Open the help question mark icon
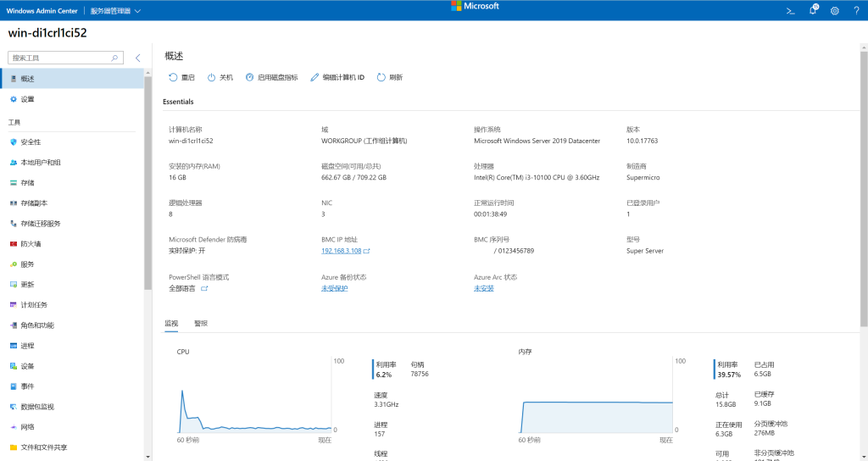This screenshot has width=868, height=461. pyautogui.click(x=856, y=10)
